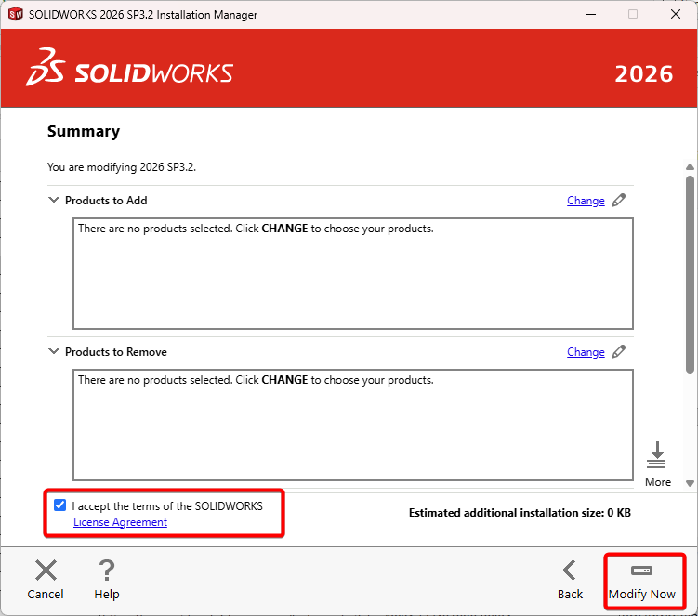The height and width of the screenshot is (616, 698).
Task: Click the Modify Now button label
Action: [x=642, y=595]
